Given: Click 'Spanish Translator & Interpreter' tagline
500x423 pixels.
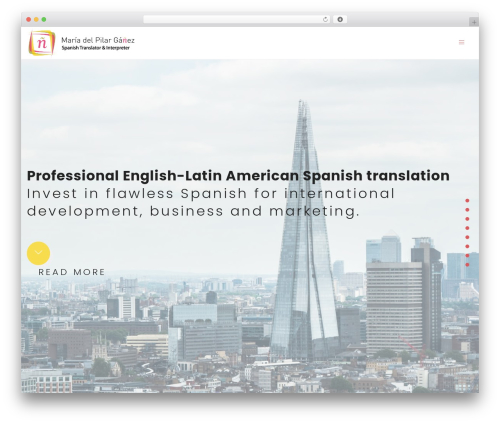Looking at the screenshot, I should [x=95, y=48].
